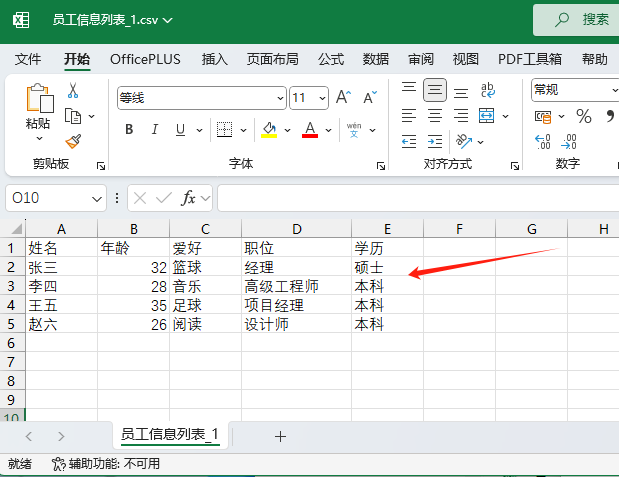Apply percent style format
Screen dimensions: 619x477
[x=583, y=116]
